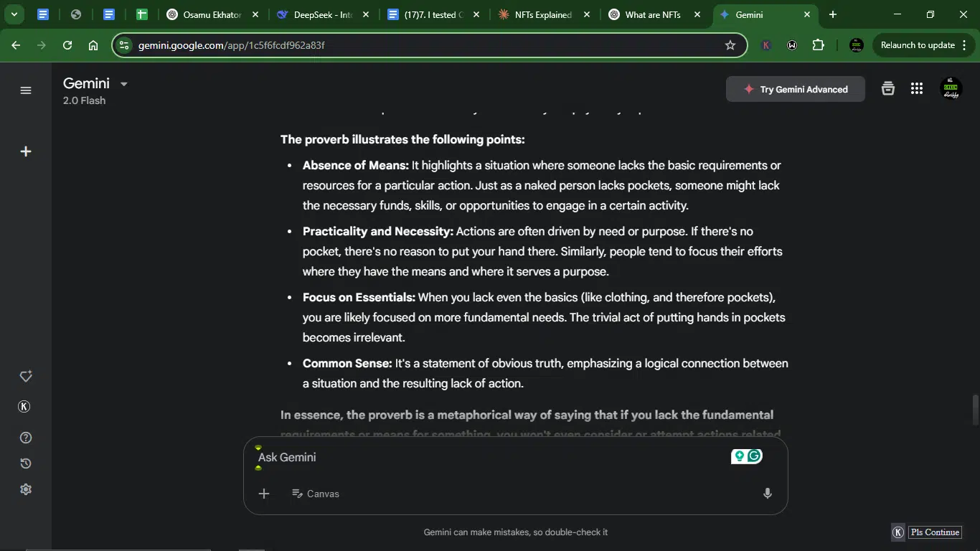Image resolution: width=980 pixels, height=551 pixels.
Task: Open Help icon in left sidebar
Action: pos(26,438)
